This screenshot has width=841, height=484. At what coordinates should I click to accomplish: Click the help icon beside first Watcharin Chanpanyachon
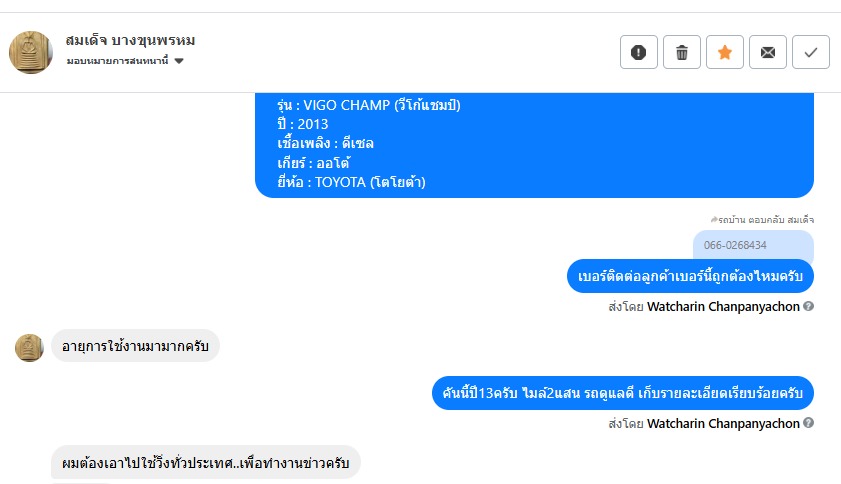point(809,306)
